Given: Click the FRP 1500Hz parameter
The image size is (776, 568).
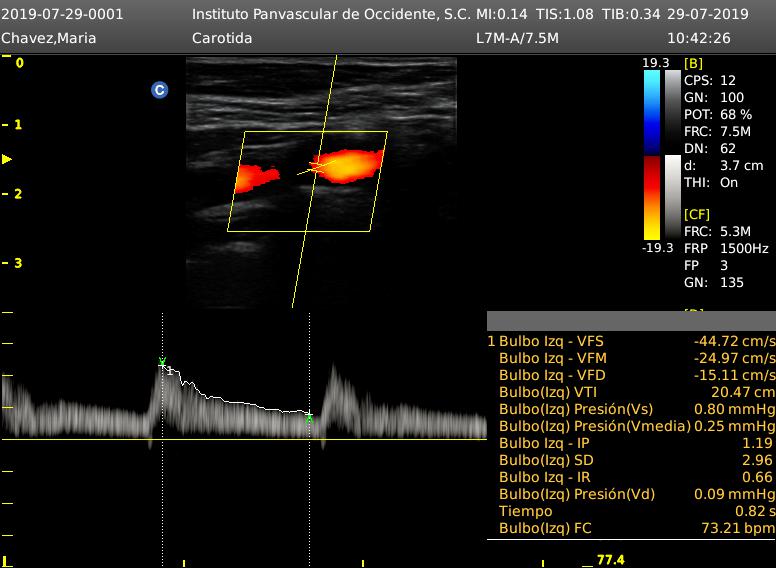Looking at the screenshot, I should (726, 248).
